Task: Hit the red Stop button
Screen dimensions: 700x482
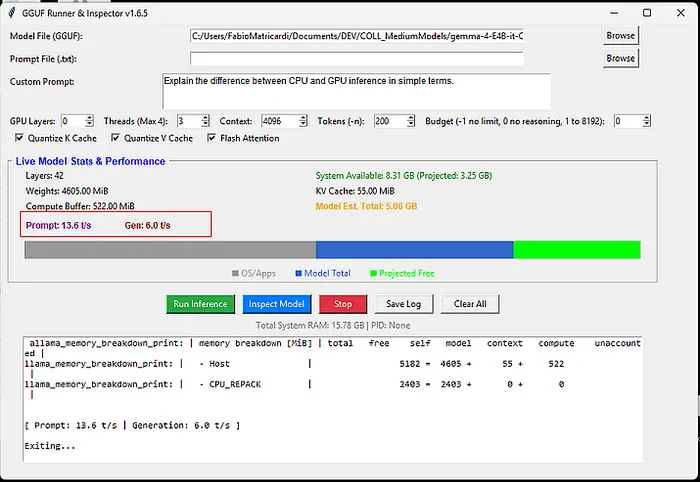Action: point(343,304)
